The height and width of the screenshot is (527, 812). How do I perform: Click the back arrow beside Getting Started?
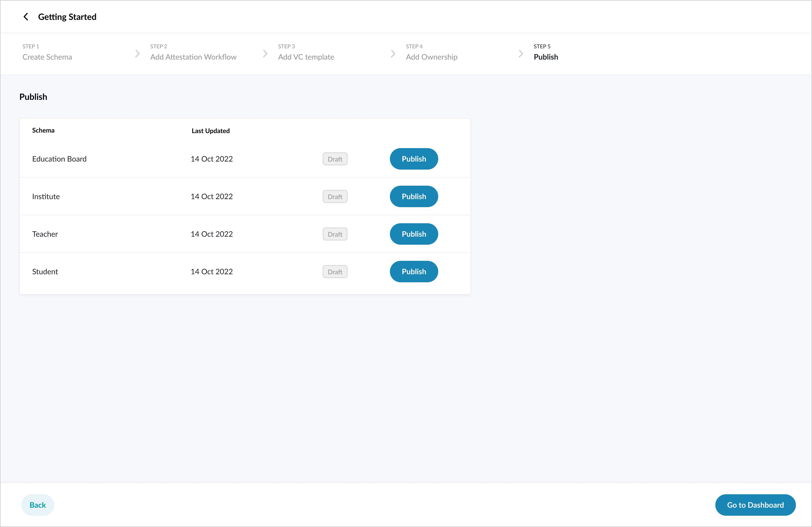coord(26,17)
